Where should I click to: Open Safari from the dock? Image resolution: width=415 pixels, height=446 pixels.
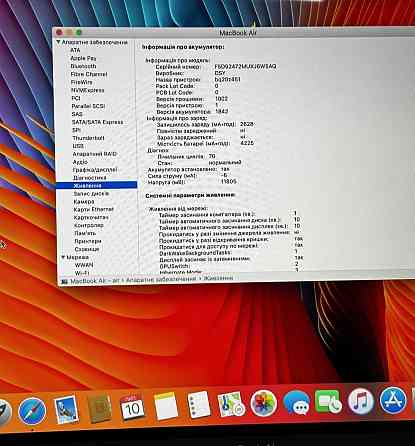(32, 411)
